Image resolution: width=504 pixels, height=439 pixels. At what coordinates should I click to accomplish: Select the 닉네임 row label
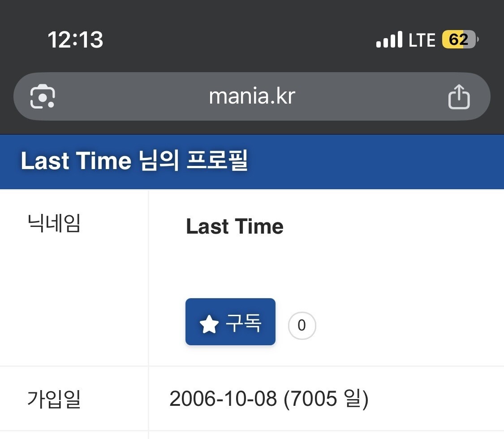[54, 223]
